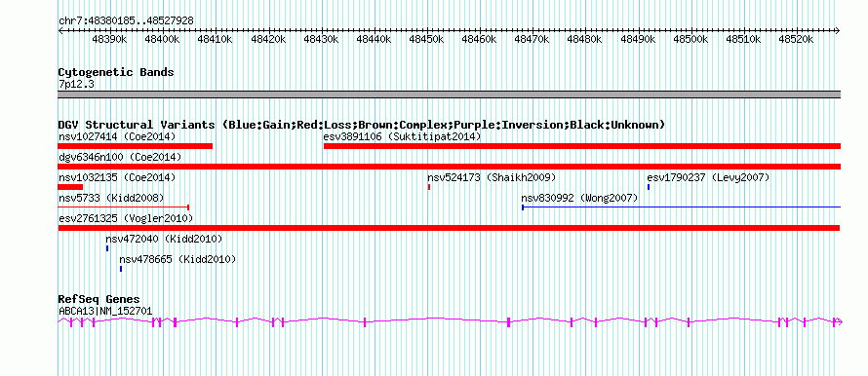Open nsv1027414 (Coe2014) variant label
Image resolution: width=868 pixels, height=376 pixels.
[x=117, y=136]
